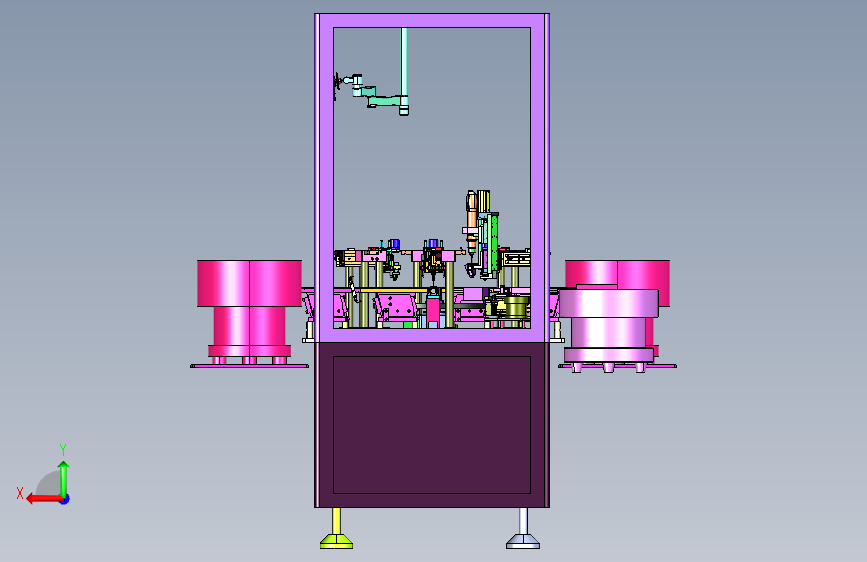Select the yellow leveling foot
This screenshot has width=867, height=562.
click(x=336, y=528)
